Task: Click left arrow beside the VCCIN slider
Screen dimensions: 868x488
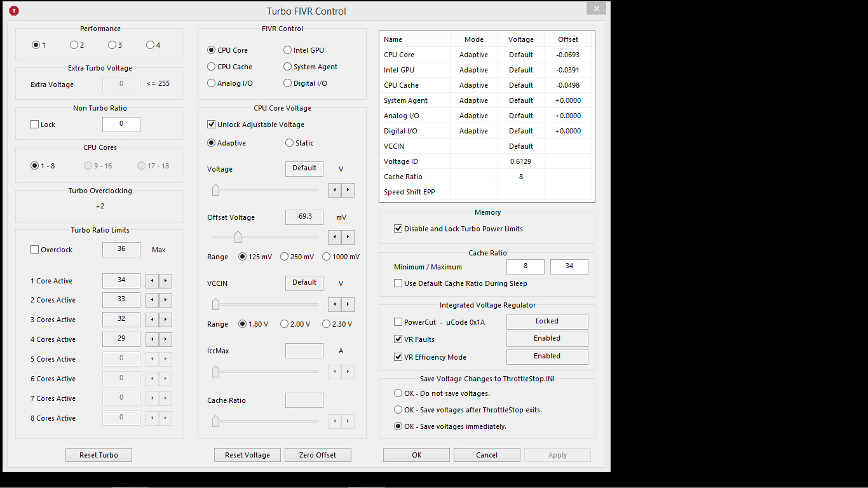Action: 335,304
